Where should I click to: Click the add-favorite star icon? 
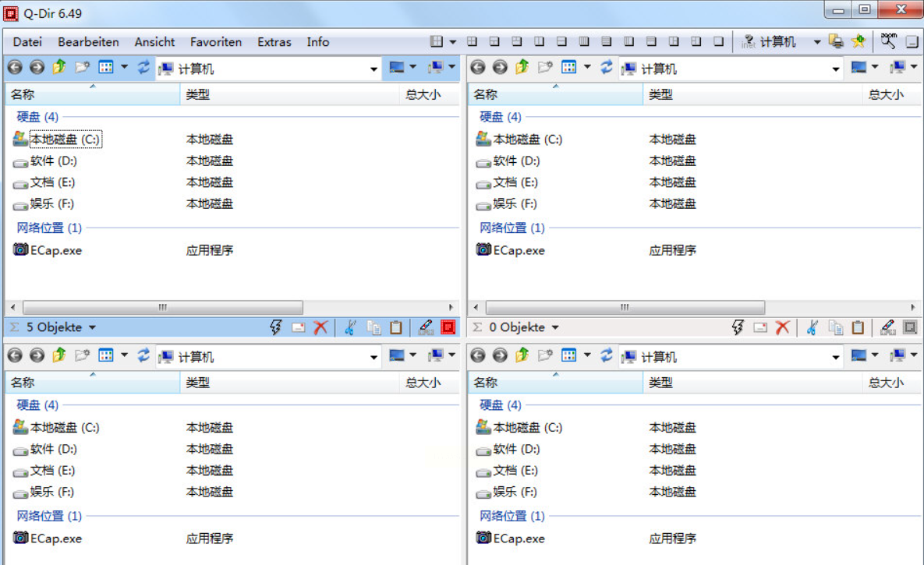tap(859, 41)
